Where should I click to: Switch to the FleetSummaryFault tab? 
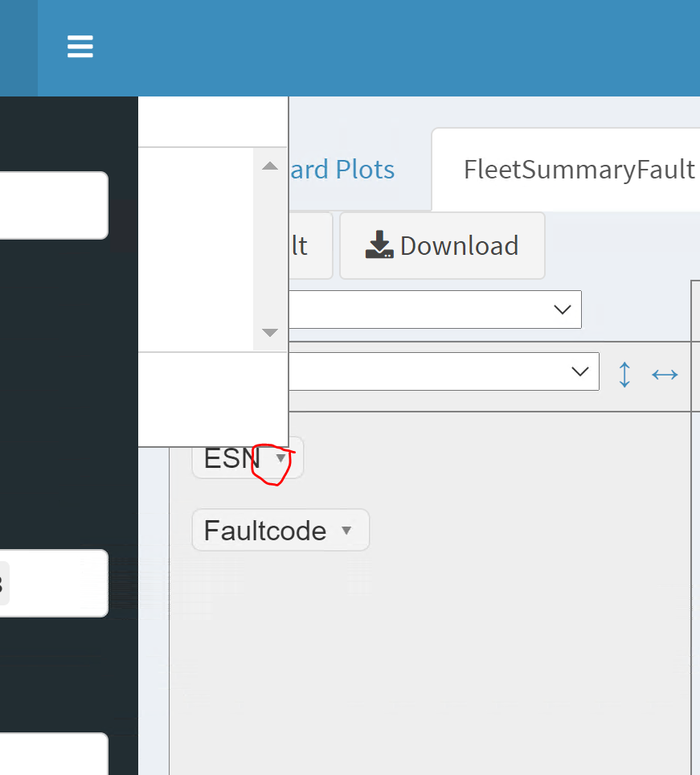tap(578, 169)
